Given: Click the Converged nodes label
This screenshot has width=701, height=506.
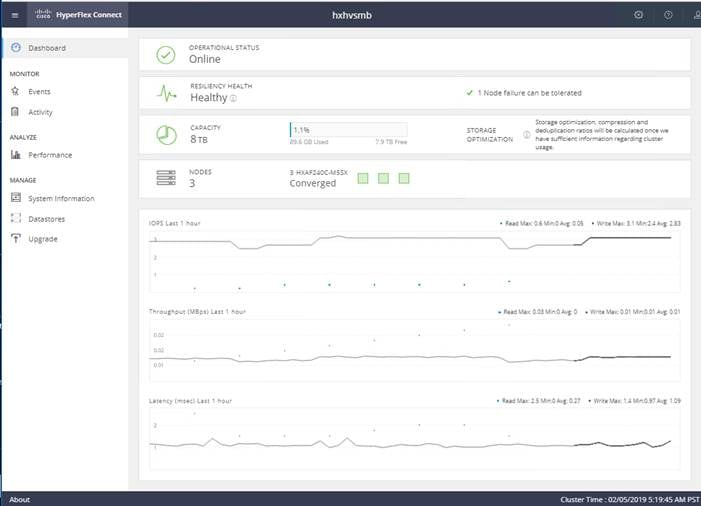Looking at the screenshot, I should (x=312, y=183).
